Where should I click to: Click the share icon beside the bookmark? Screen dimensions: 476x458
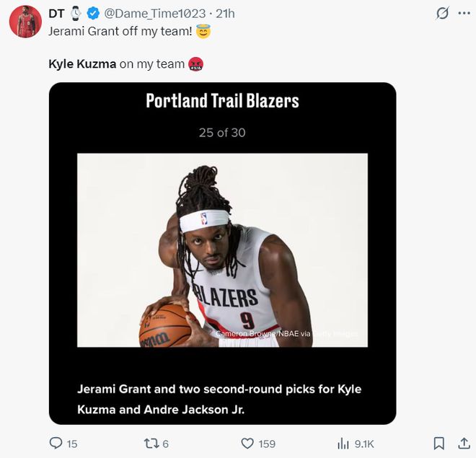point(462,443)
